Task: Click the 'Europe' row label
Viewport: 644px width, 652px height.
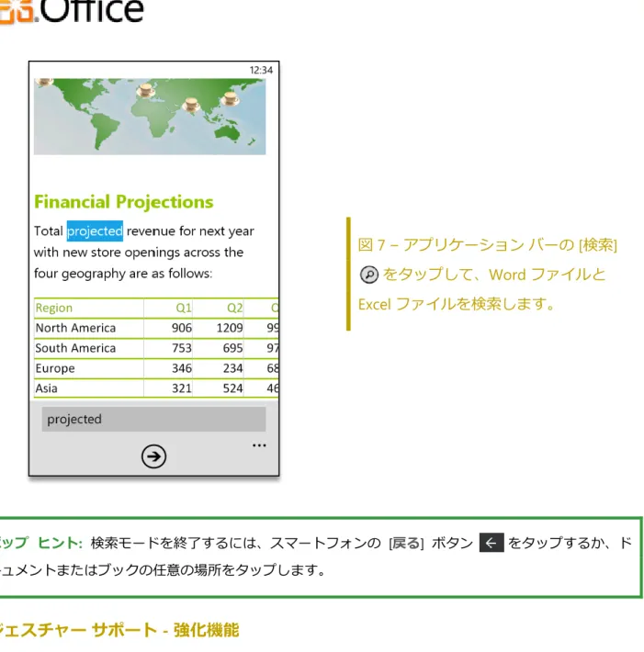Action: pyautogui.click(x=55, y=368)
